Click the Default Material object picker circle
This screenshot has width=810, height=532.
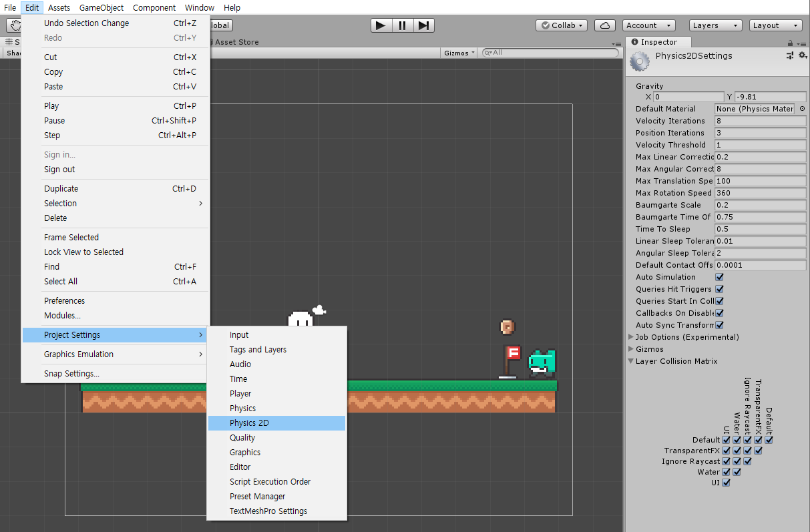pyautogui.click(x=802, y=109)
